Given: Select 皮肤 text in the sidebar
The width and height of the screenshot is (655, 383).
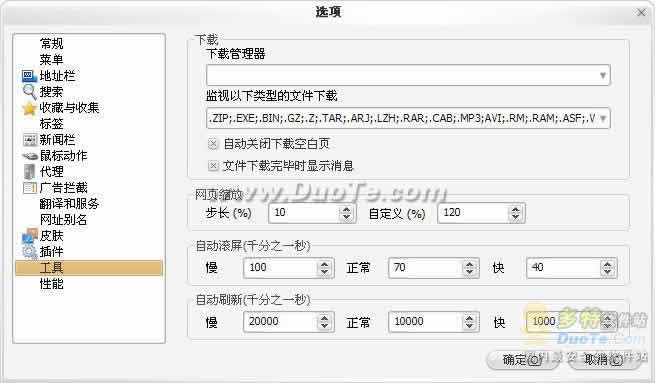Looking at the screenshot, I should tap(51, 236).
